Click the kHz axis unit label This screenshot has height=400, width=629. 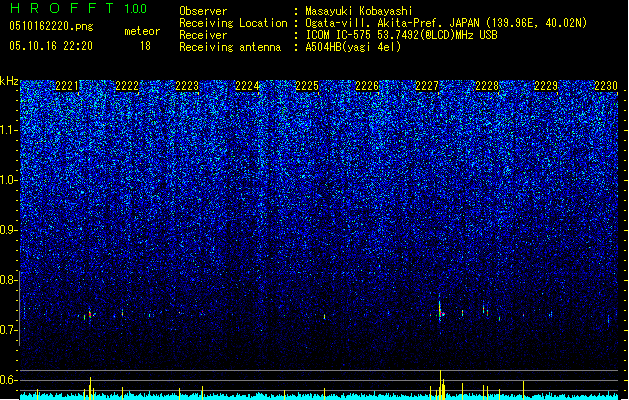9,81
